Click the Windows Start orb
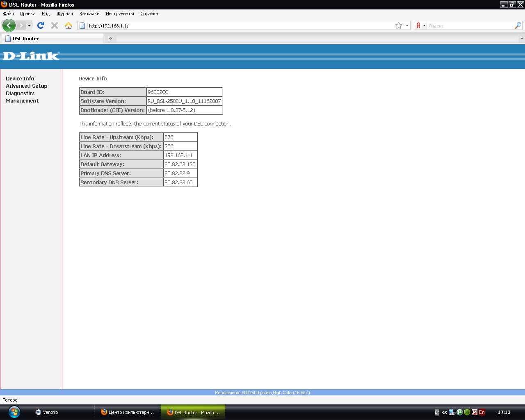Viewport: 525px width, 420px height. pos(14,412)
